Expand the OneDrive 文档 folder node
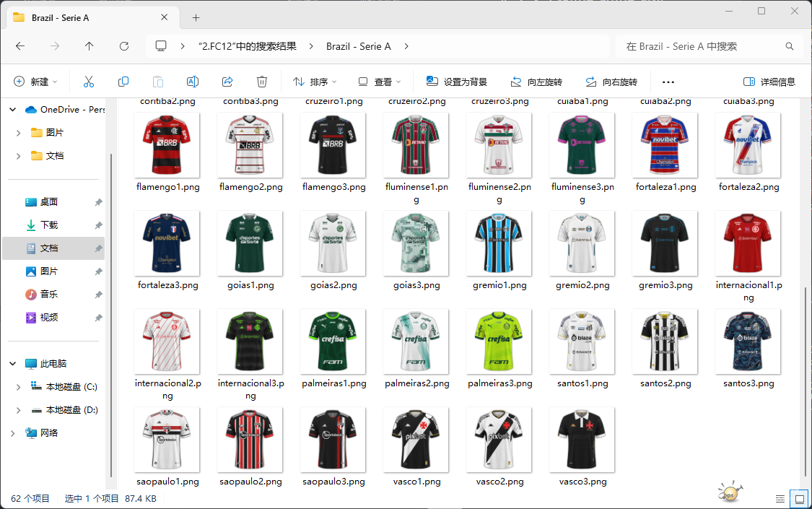Viewport: 812px width, 509px height. click(x=19, y=156)
